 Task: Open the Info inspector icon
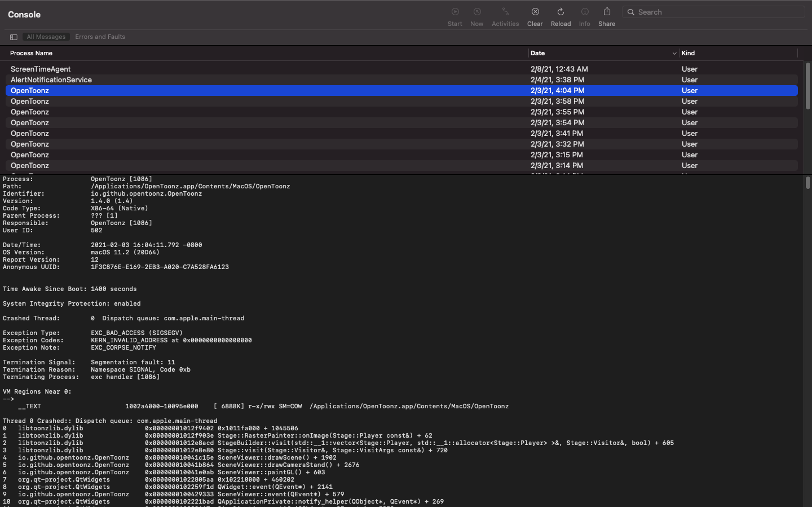[585, 12]
